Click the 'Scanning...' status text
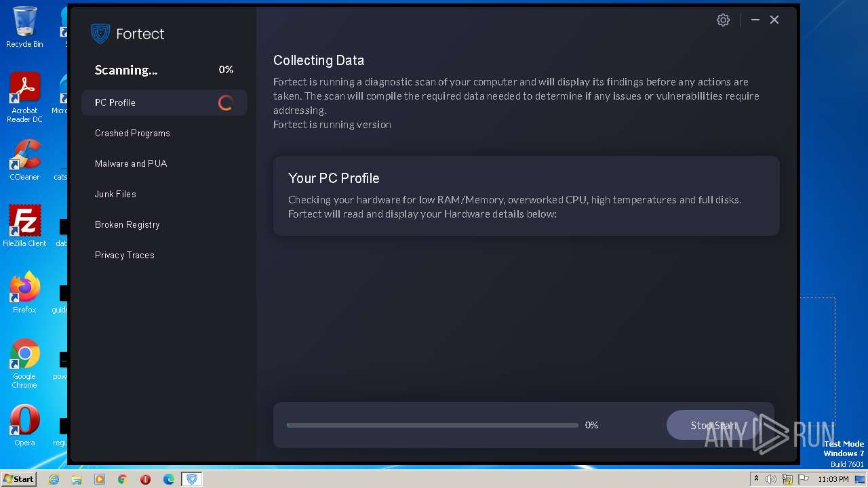 click(126, 70)
